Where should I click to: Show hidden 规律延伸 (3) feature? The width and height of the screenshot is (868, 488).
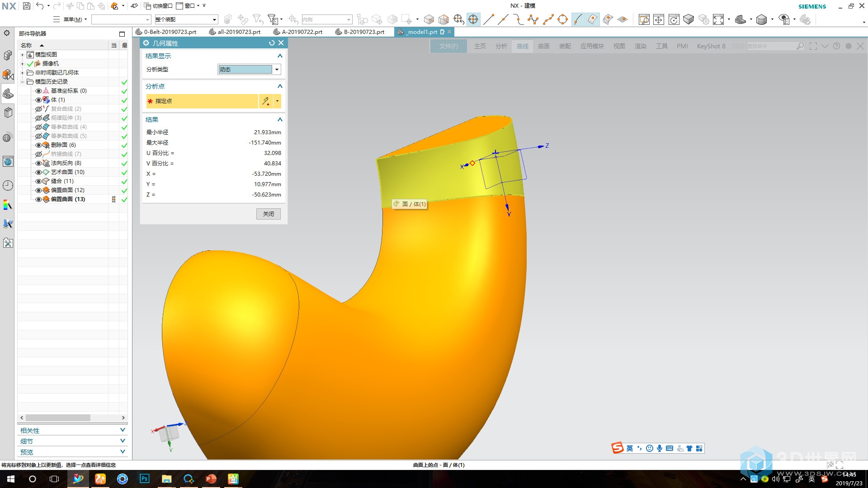tap(38, 118)
